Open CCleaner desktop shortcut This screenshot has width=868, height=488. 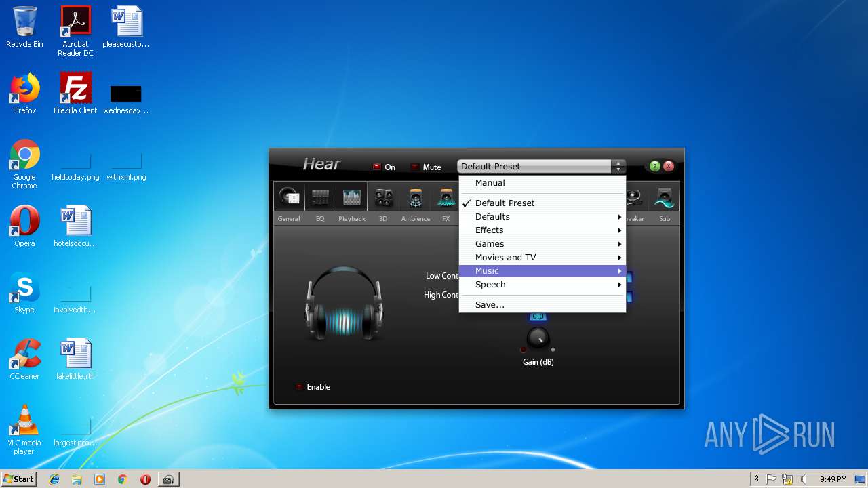tap(24, 359)
